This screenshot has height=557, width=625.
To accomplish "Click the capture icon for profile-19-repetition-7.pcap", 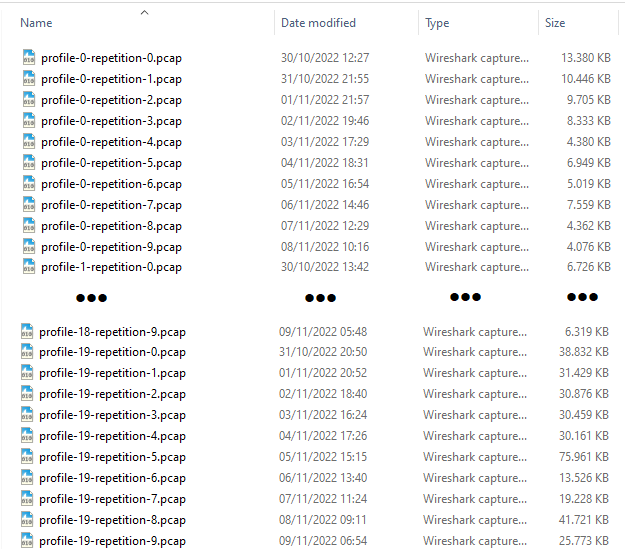I will point(27,498).
